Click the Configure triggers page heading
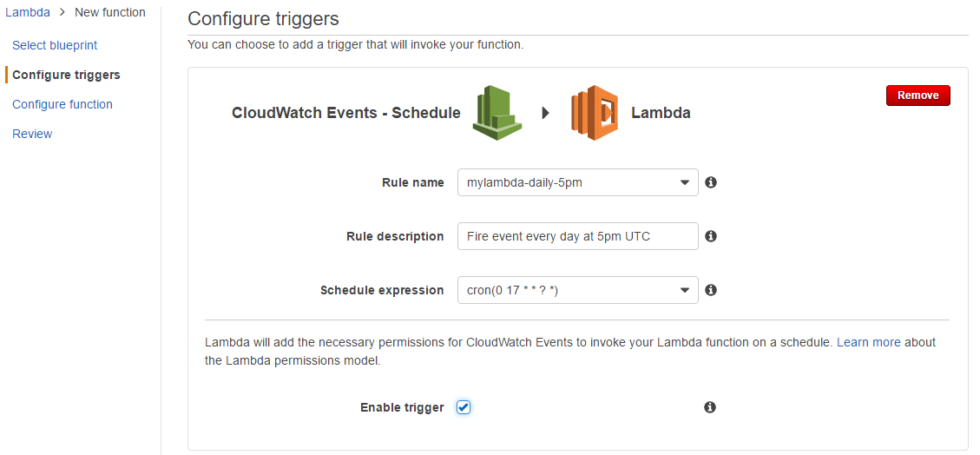The width and height of the screenshot is (980, 455). tap(263, 19)
